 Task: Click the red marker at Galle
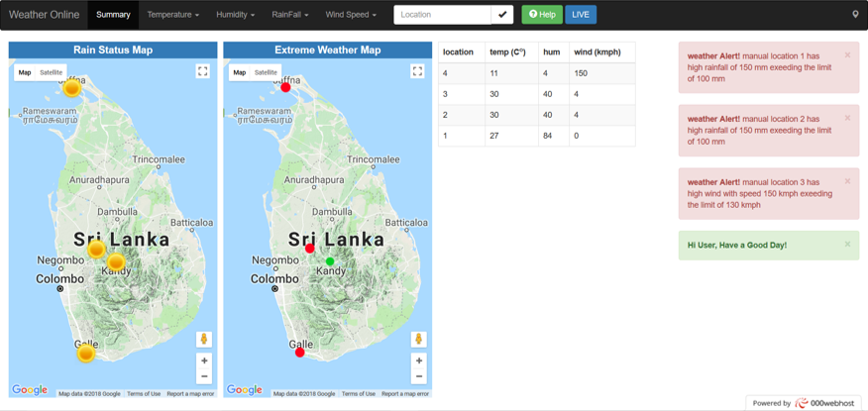coord(300,353)
